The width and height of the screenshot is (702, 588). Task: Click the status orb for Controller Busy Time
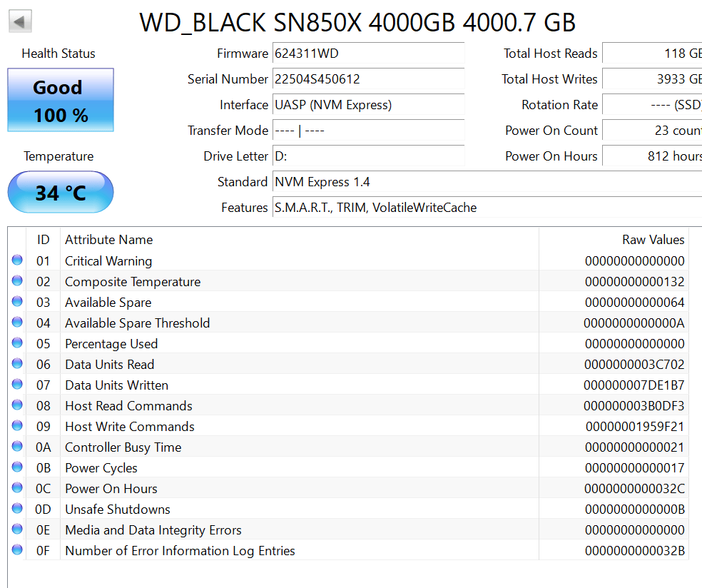click(17, 446)
